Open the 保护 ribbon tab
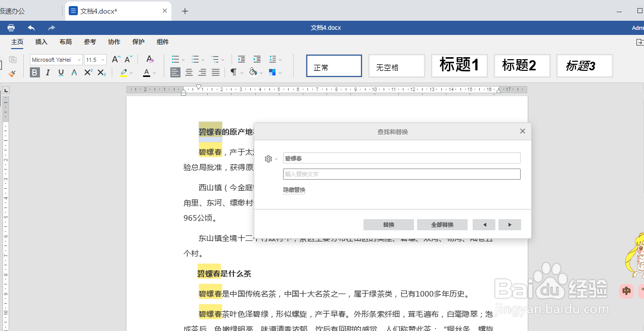This screenshot has height=331, width=644. [x=138, y=42]
